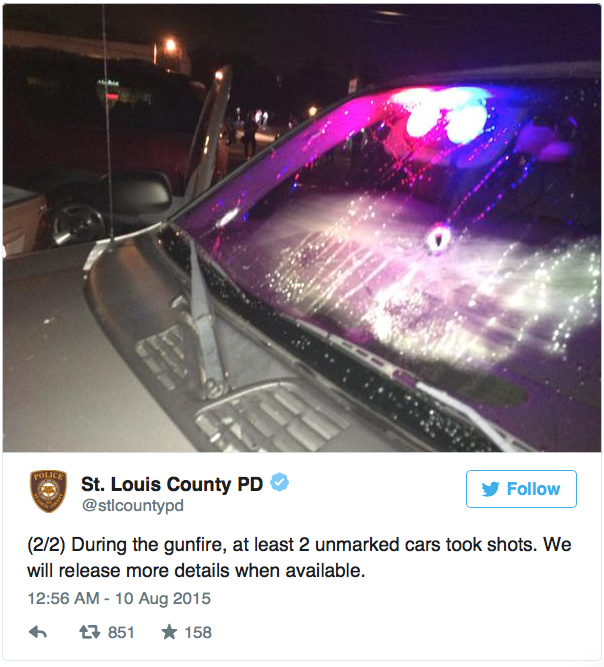Click the "(2/2)" prefix of the tweet
Image resolution: width=604 pixels, height=667 pixels.
click(46, 545)
